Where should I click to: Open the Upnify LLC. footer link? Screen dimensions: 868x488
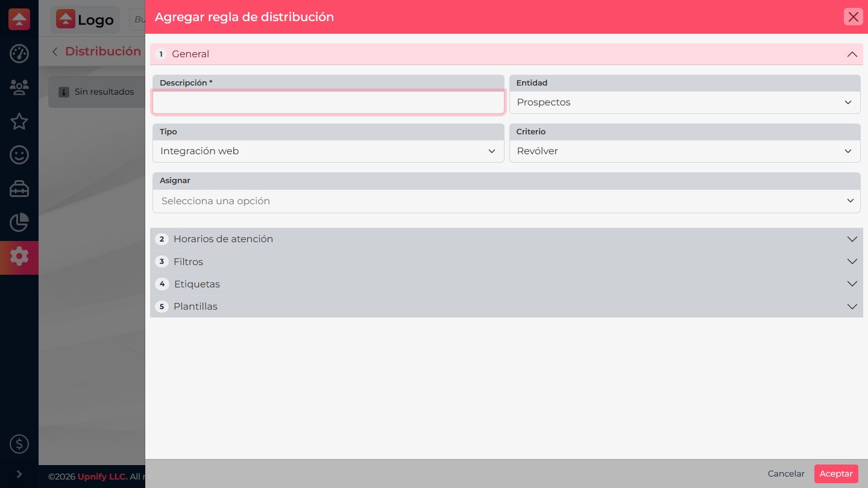[102, 477]
